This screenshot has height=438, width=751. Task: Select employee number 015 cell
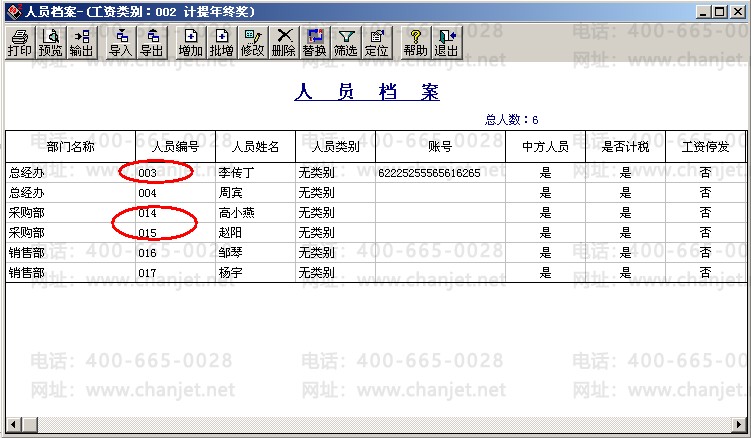[x=175, y=233]
